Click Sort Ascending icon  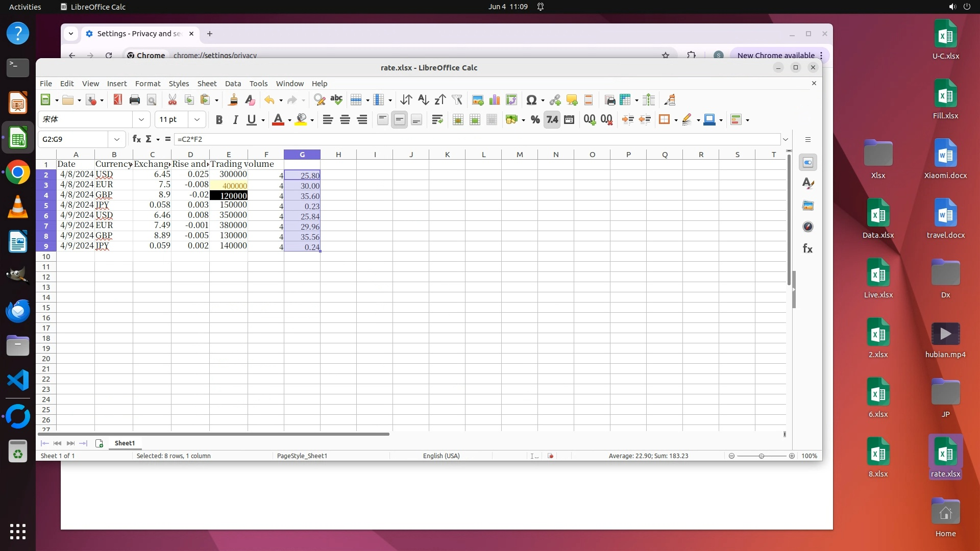point(423,100)
